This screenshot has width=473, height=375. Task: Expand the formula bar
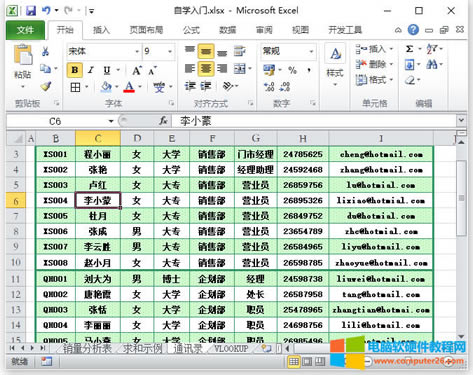(461, 120)
